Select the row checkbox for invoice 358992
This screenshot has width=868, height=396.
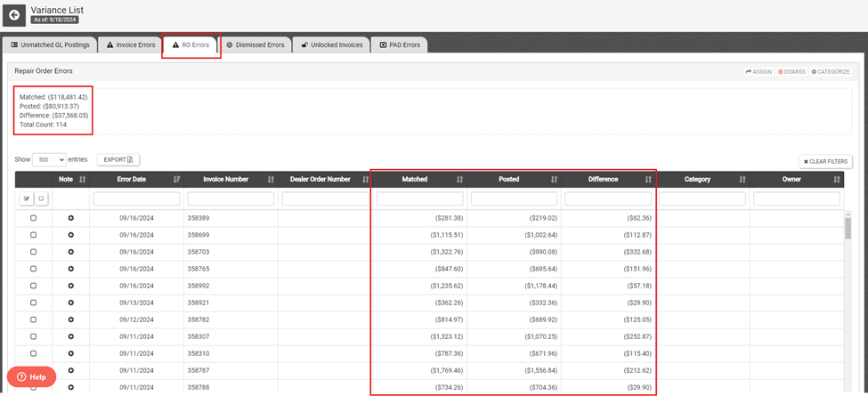[33, 286]
